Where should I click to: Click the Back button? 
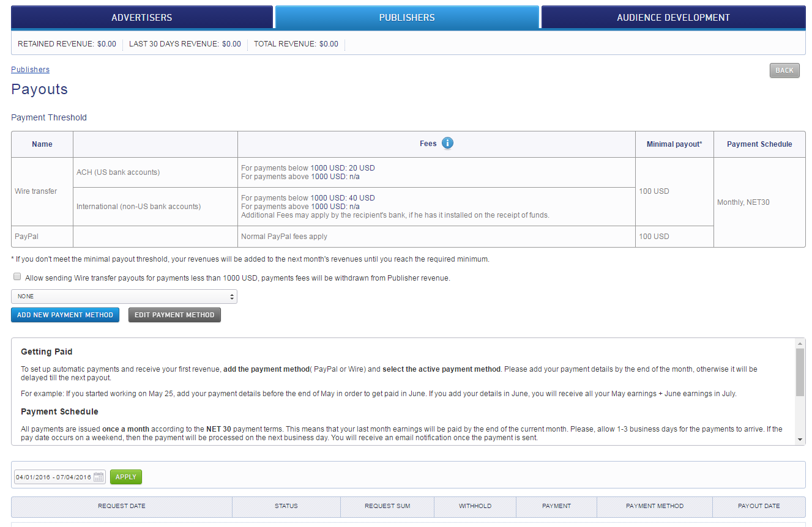click(784, 70)
